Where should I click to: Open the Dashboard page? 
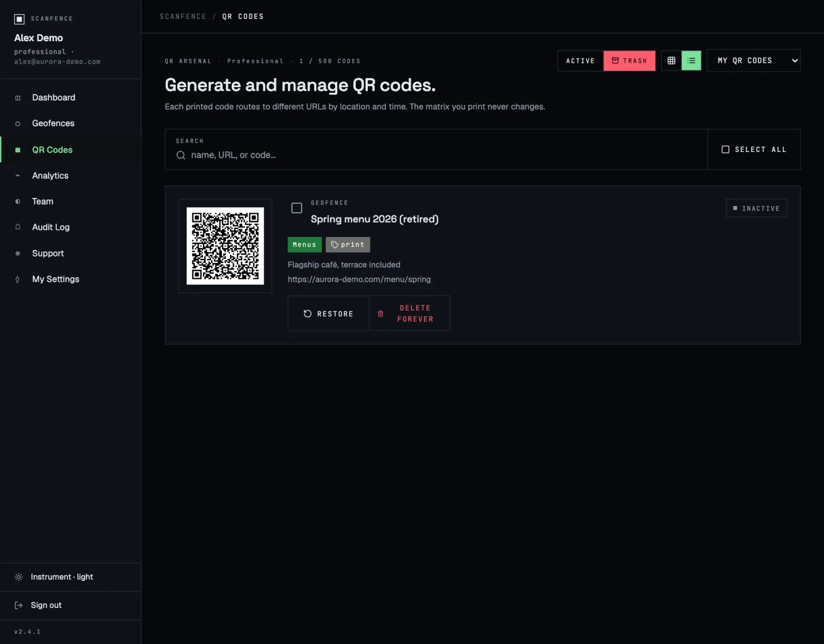pos(71,97)
